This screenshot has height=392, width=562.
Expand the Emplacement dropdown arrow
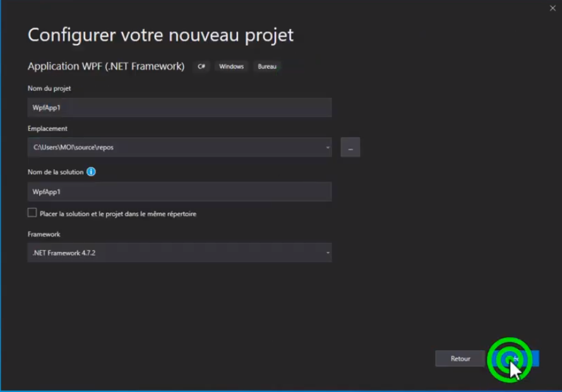[328, 148]
